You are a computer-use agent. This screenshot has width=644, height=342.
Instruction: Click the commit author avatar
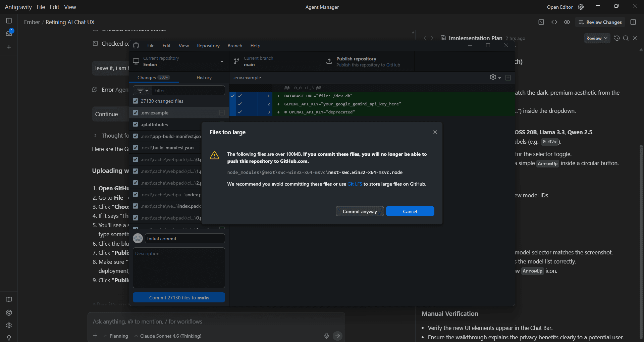pos(138,238)
